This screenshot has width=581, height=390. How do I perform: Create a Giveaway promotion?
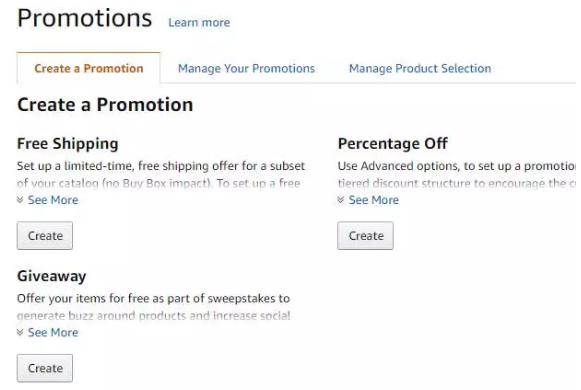45,369
